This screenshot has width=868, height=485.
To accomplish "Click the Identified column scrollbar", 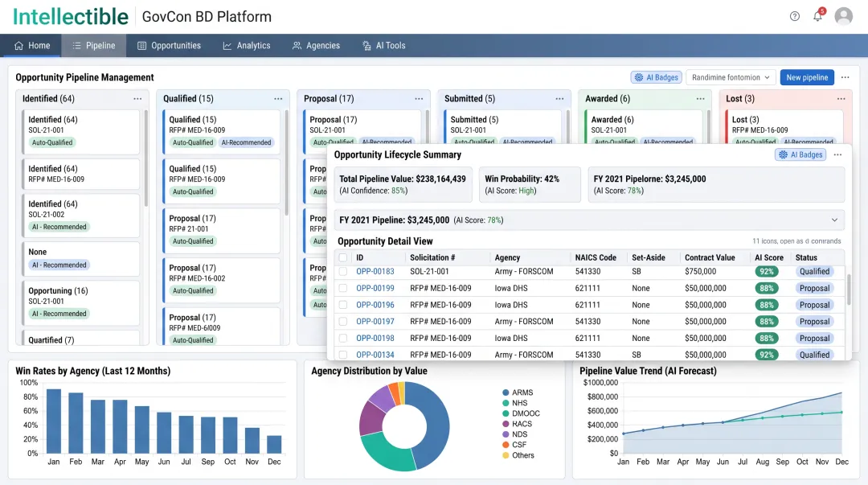I will pos(146,158).
